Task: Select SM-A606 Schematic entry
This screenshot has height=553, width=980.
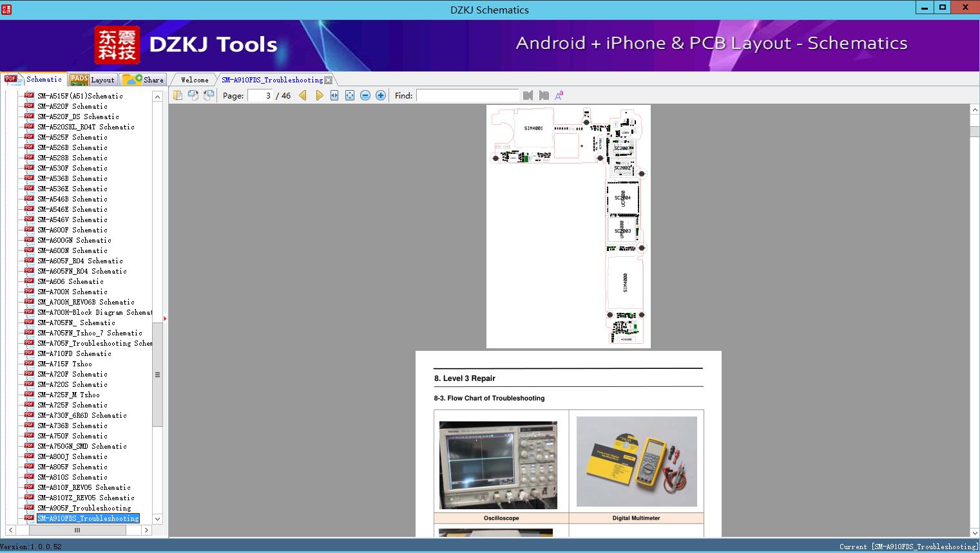Action: click(70, 281)
